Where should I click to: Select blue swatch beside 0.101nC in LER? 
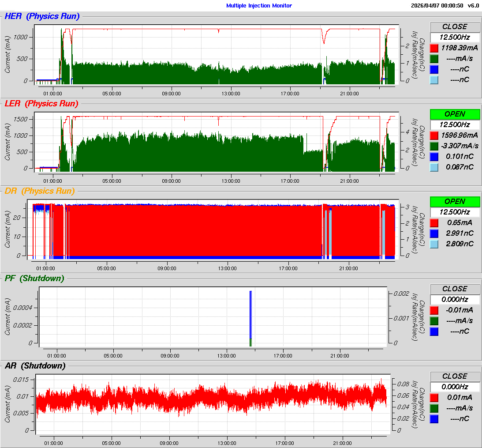434,156
